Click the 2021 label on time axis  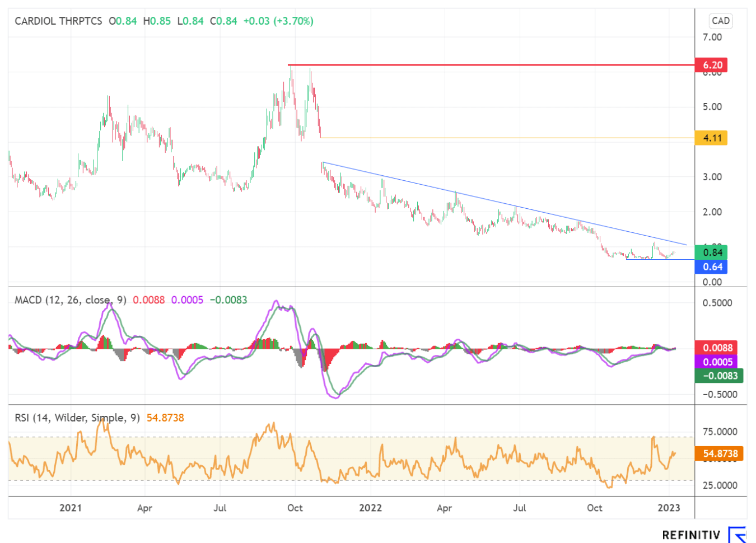71,508
